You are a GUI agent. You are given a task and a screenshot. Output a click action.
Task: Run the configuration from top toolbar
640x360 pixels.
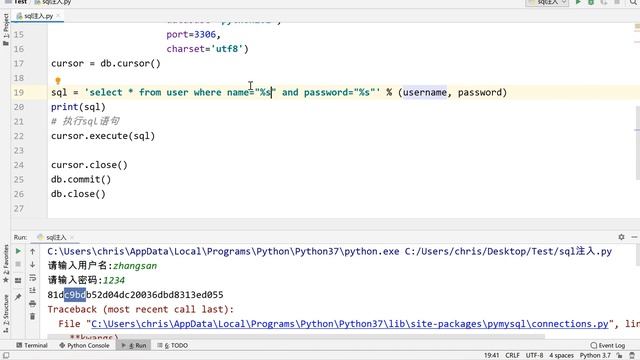tap(578, 2)
